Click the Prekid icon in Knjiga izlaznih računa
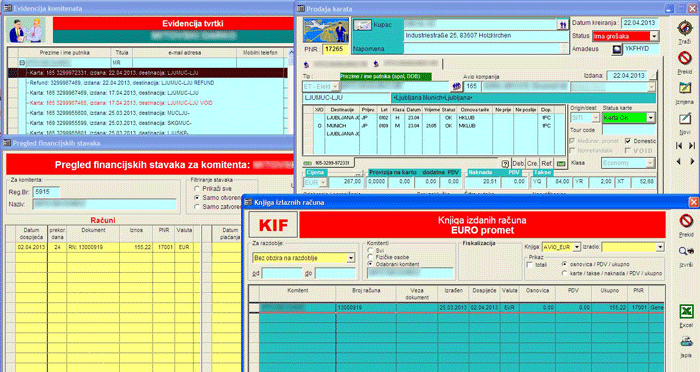The width and height of the screenshot is (700, 372). pyautogui.click(x=686, y=221)
